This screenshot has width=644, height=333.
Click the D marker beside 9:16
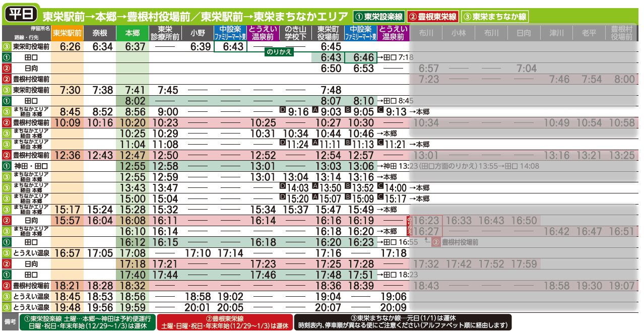tap(283, 111)
